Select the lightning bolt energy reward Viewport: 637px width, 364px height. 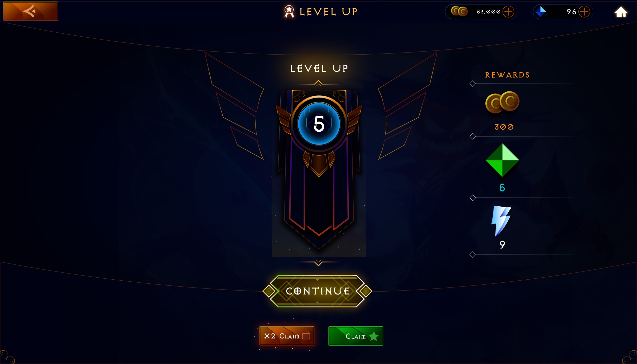coord(501,221)
